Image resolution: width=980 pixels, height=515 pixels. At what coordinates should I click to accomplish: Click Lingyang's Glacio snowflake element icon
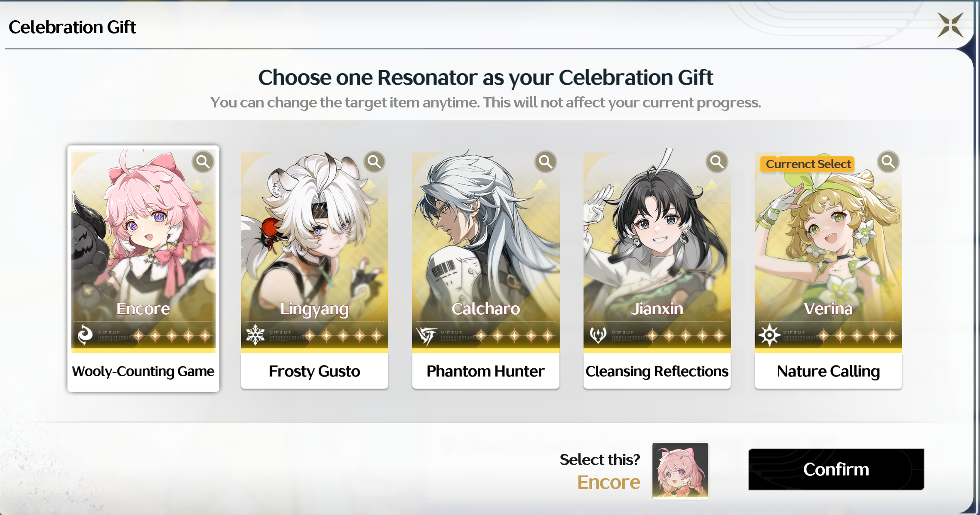(255, 335)
